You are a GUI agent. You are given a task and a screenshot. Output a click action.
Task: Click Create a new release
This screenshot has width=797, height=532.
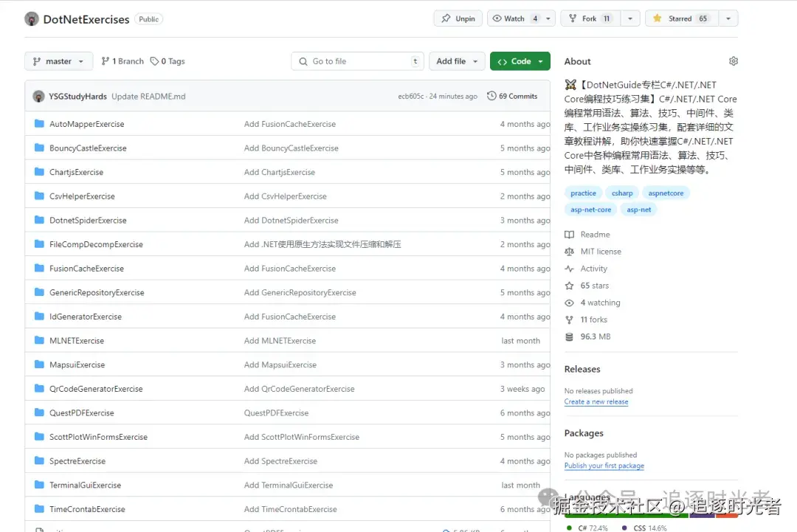[x=596, y=401]
